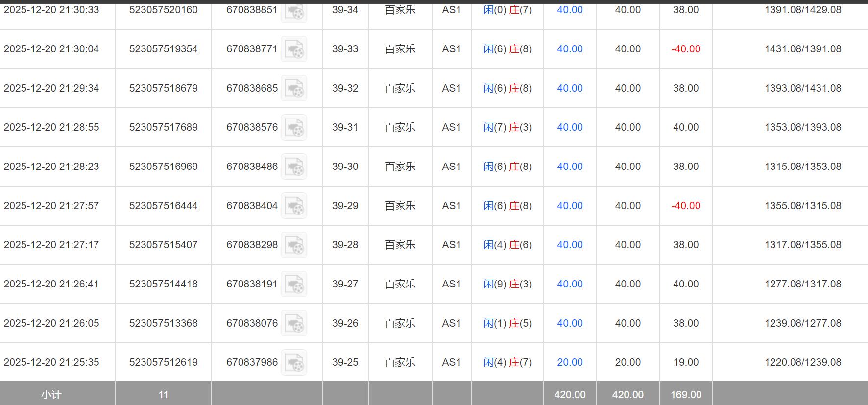The image size is (868, 405).
Task: Click video icon next to 670838404
Action: pos(294,206)
